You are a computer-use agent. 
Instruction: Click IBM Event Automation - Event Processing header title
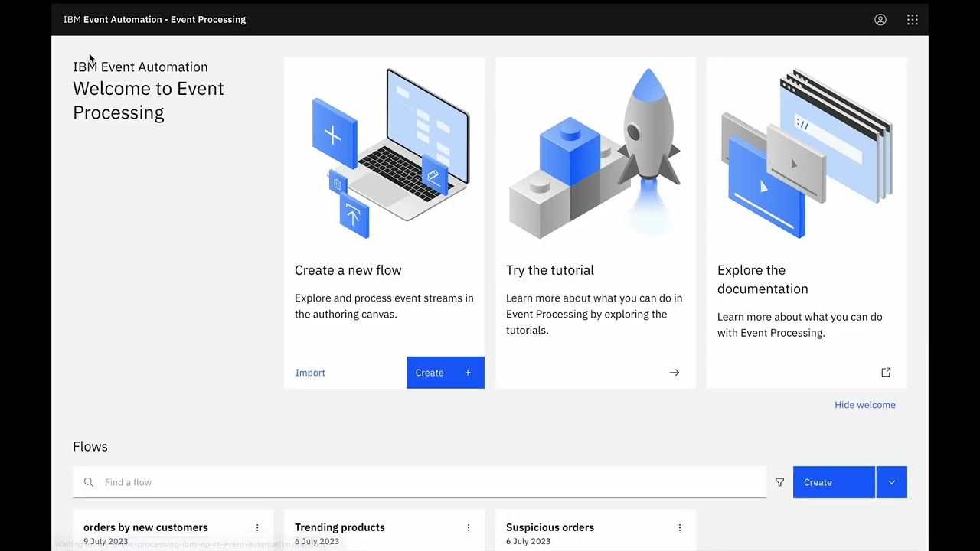[x=155, y=20]
